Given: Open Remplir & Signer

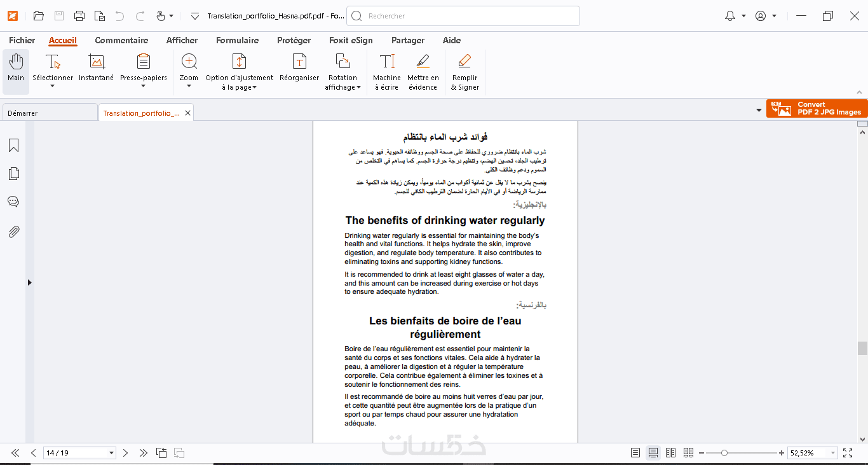Looking at the screenshot, I should tap(465, 72).
